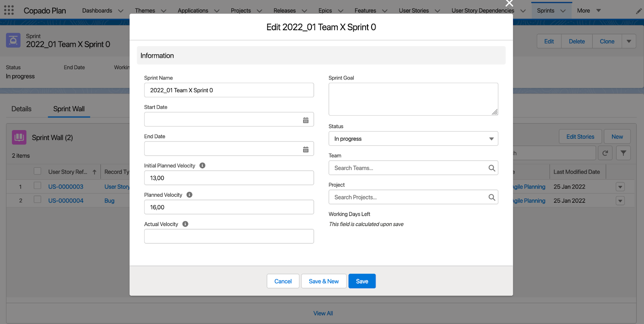
Task: Expand the Status dropdown showing In progress
Action: click(x=413, y=139)
